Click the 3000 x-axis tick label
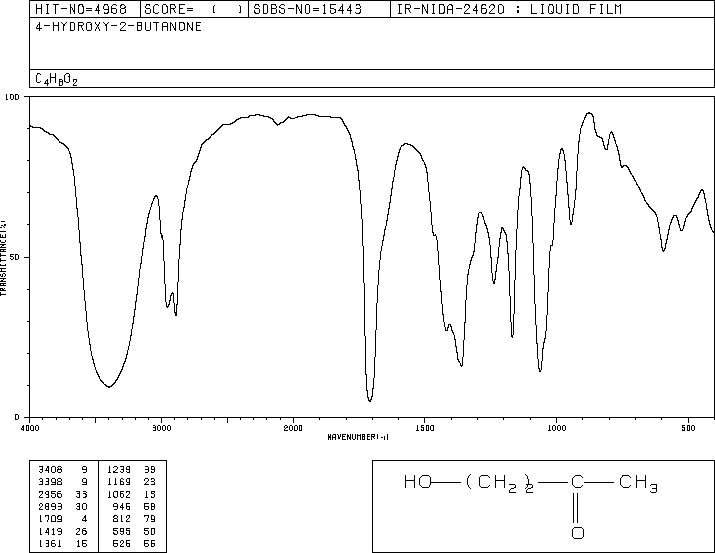Screen dimensions: 715x553 (161, 428)
